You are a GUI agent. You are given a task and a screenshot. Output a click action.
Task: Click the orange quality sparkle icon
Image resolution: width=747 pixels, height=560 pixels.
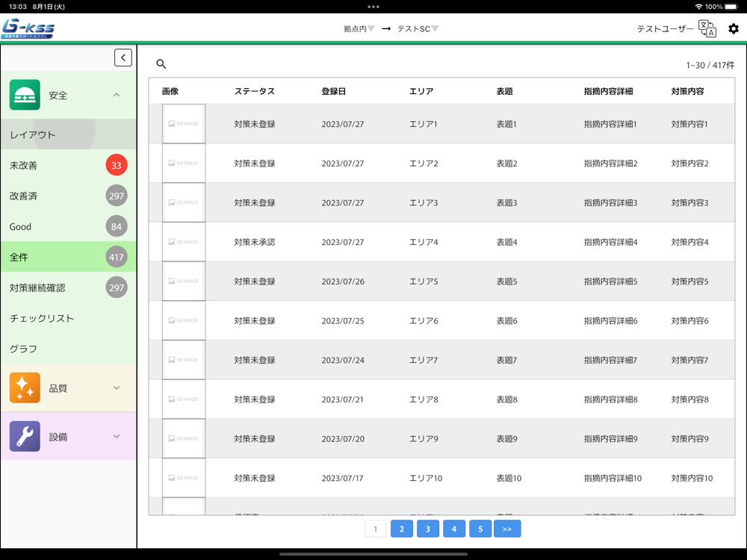point(25,388)
